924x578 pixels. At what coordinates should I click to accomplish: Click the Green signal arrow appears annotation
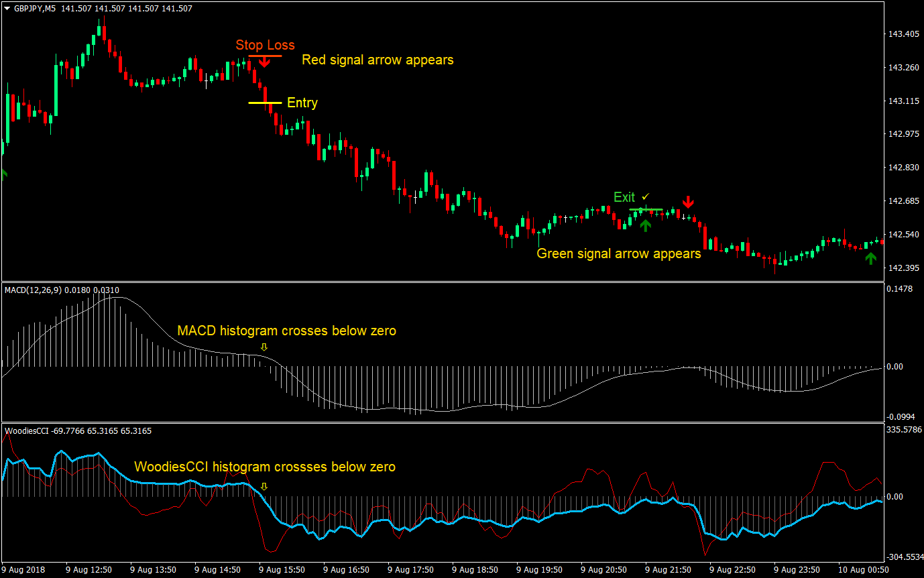pos(618,253)
